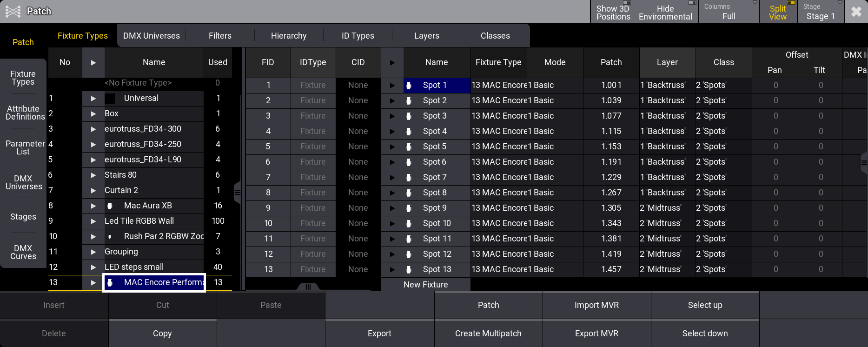868x347 pixels.
Task: Close the Patch window with the X
Action: [856, 12]
